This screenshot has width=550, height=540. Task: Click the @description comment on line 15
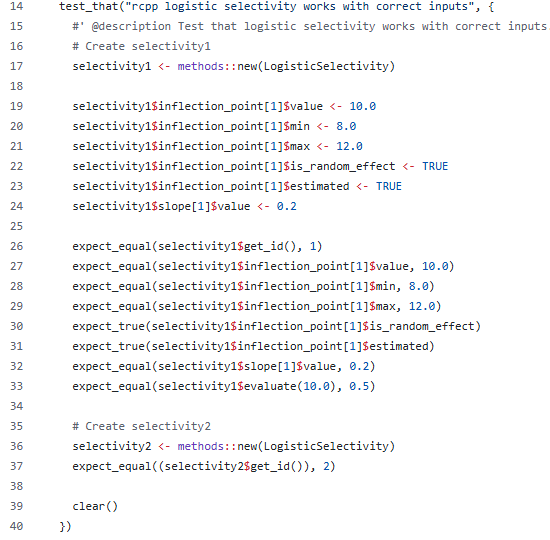pos(310,26)
